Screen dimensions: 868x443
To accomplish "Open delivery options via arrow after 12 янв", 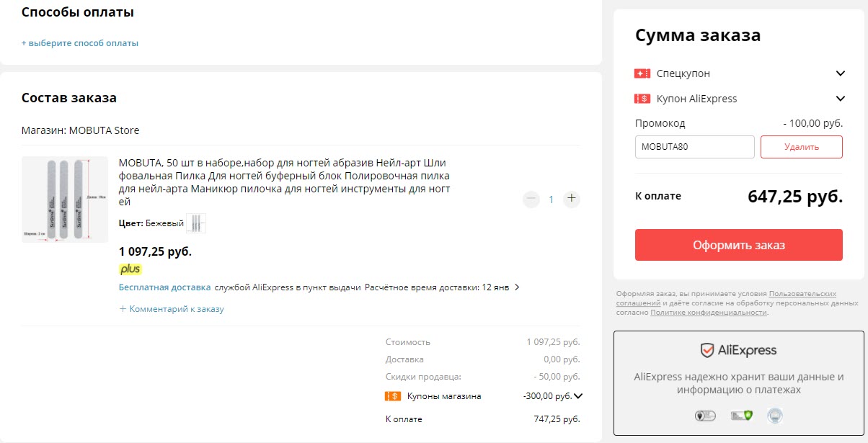I will tap(517, 287).
